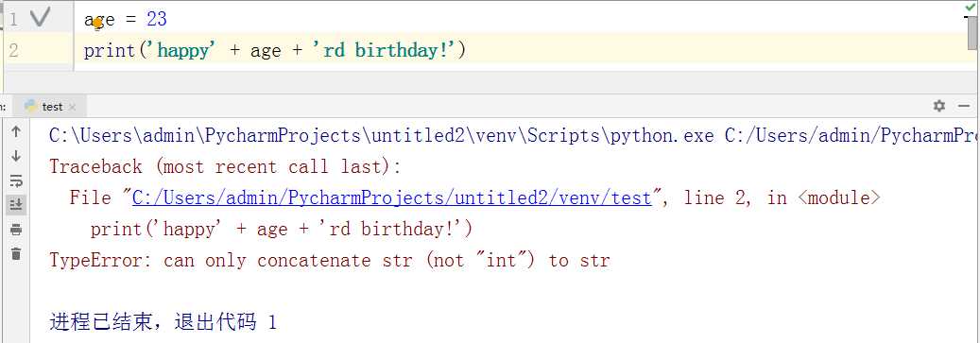This screenshot has height=343, width=980.
Task: Toggle soft-wrap in the Run console
Action: (x=16, y=181)
